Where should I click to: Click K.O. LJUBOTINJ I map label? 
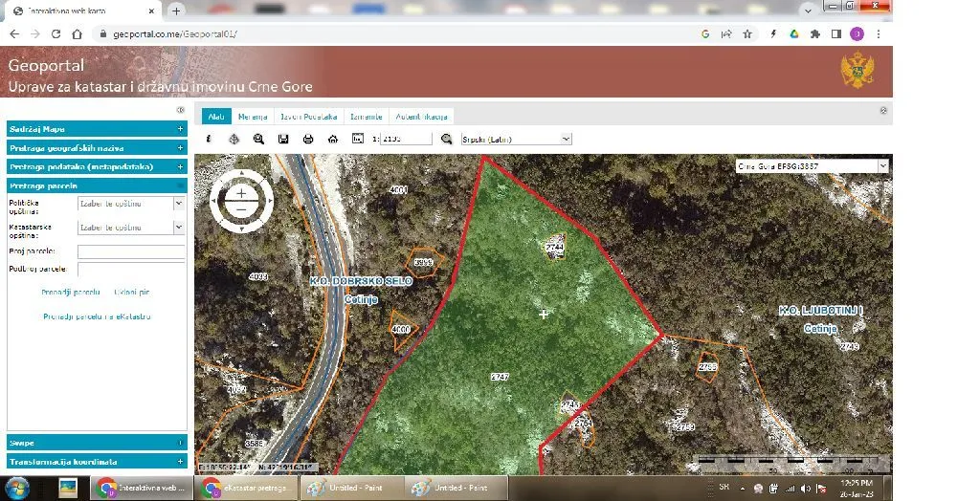[x=820, y=311]
